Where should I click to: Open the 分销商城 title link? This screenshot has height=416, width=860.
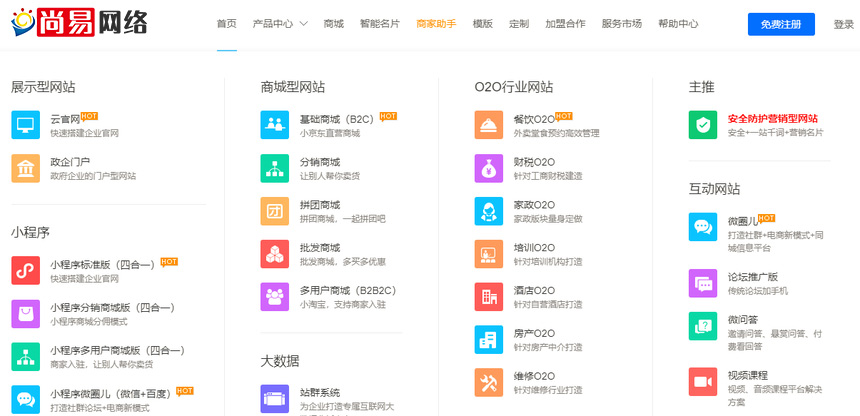[320, 162]
